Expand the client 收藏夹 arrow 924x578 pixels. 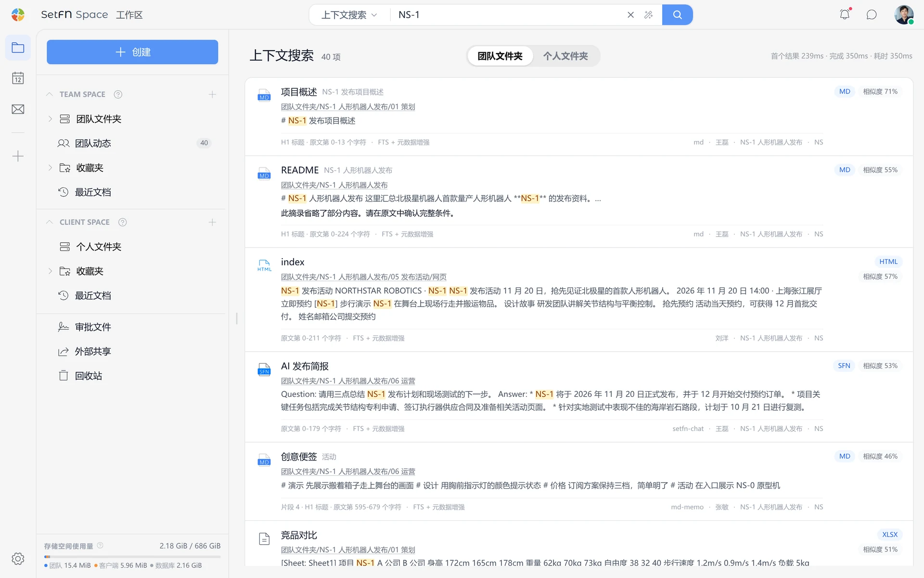50,271
